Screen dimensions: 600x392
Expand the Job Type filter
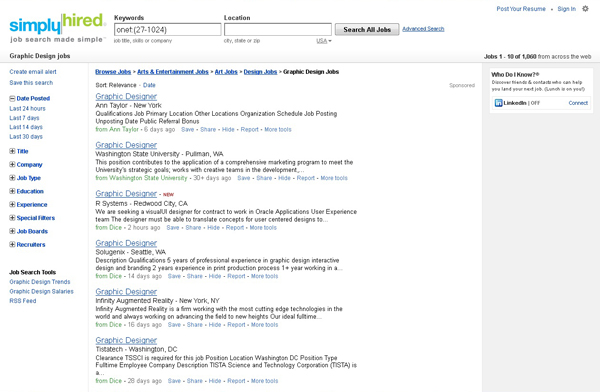(12, 178)
